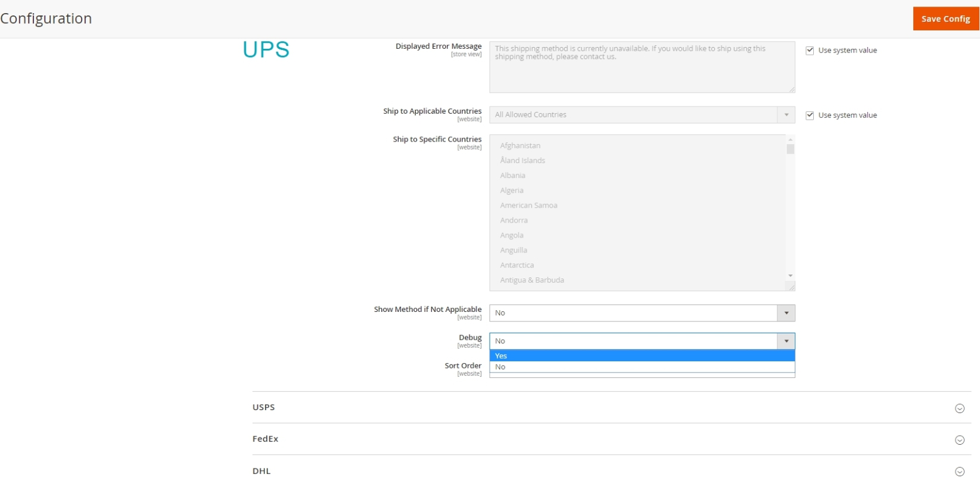Select Åland Islands in the countries list

click(522, 161)
